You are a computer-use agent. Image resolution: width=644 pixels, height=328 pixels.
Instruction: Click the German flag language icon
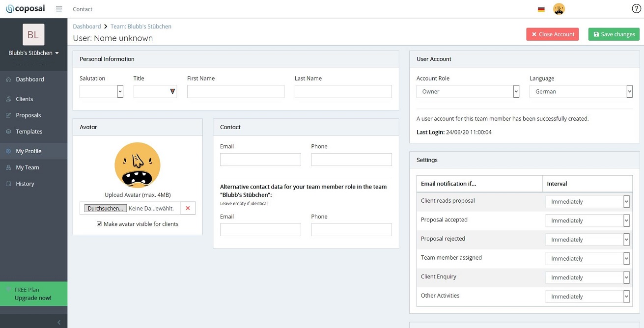pos(541,9)
